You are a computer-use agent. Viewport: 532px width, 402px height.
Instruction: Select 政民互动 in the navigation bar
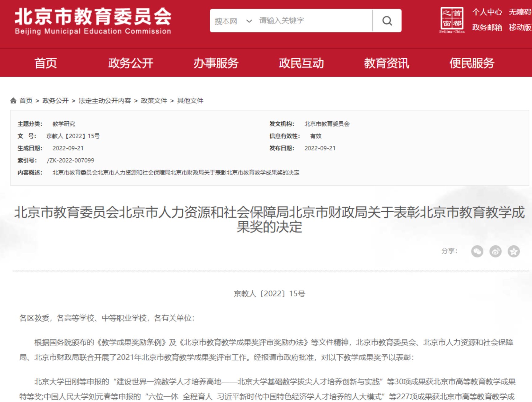[301, 63]
